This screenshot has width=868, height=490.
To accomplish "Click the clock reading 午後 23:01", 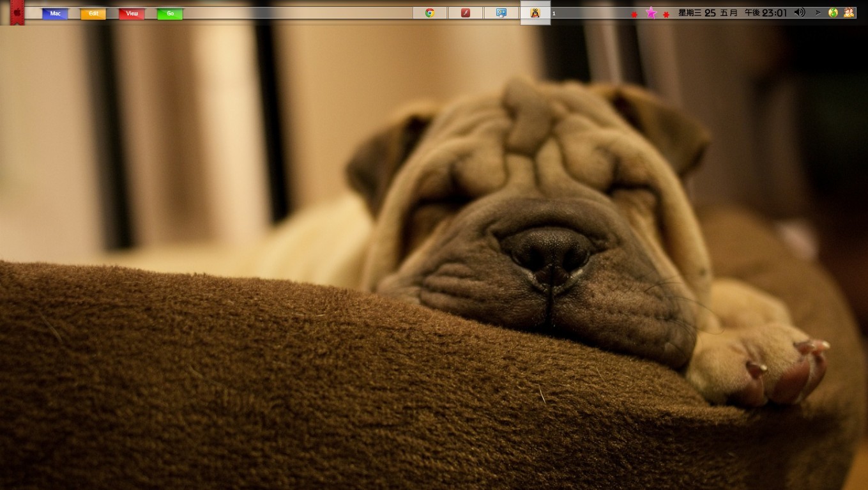I will point(765,13).
